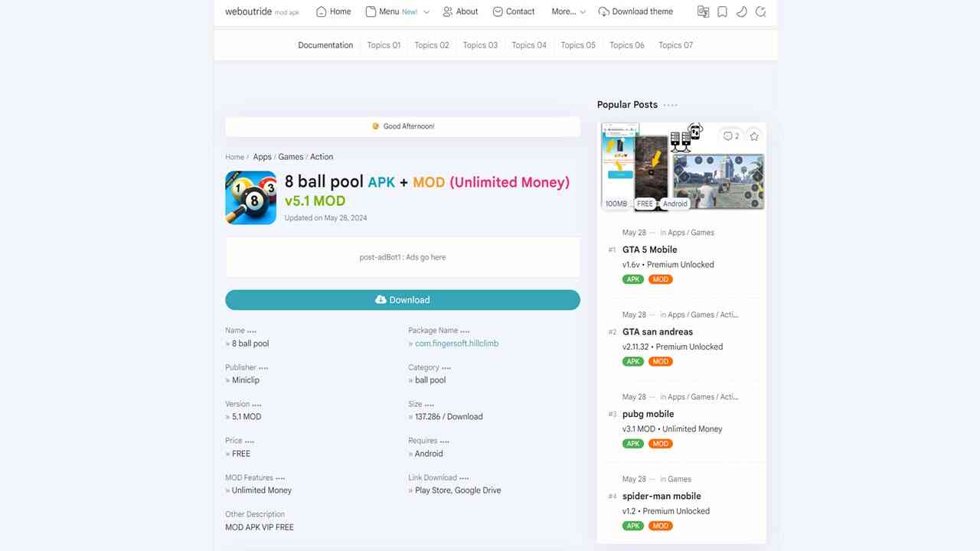Open the Topics 05 tab
980x551 pixels.
pos(578,45)
